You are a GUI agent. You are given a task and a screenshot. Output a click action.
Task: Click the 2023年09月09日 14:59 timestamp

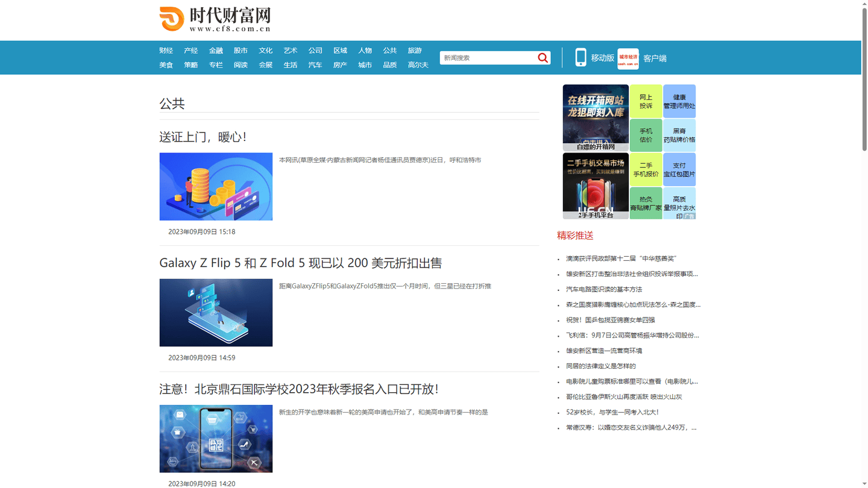click(x=201, y=358)
